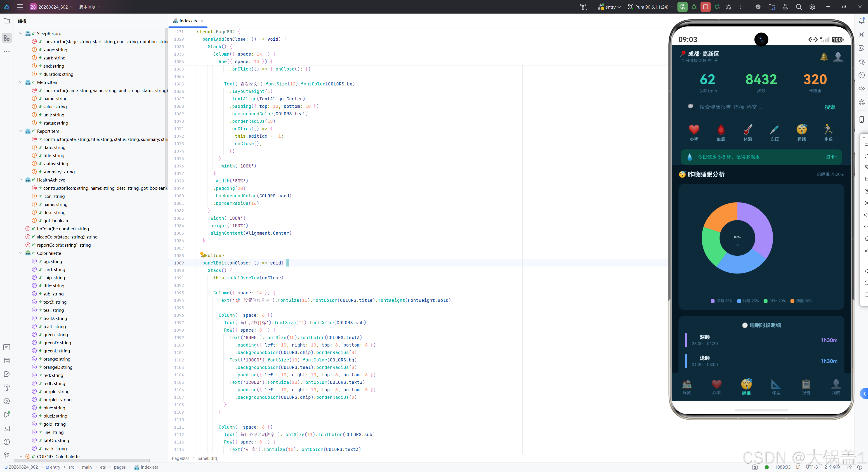Switch to 报告 bottom tab
Screen dimensions: 868x472
click(806, 387)
